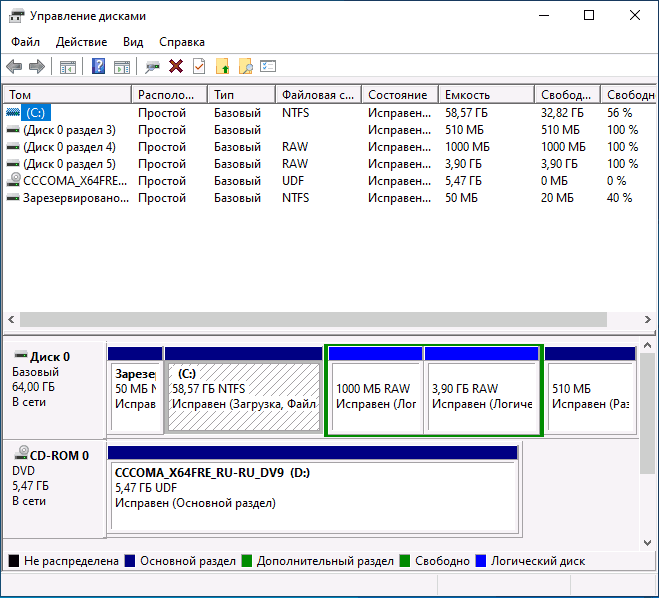Select the 50 МБ reserved partition block
The image size is (659, 598).
[x=135, y=390]
